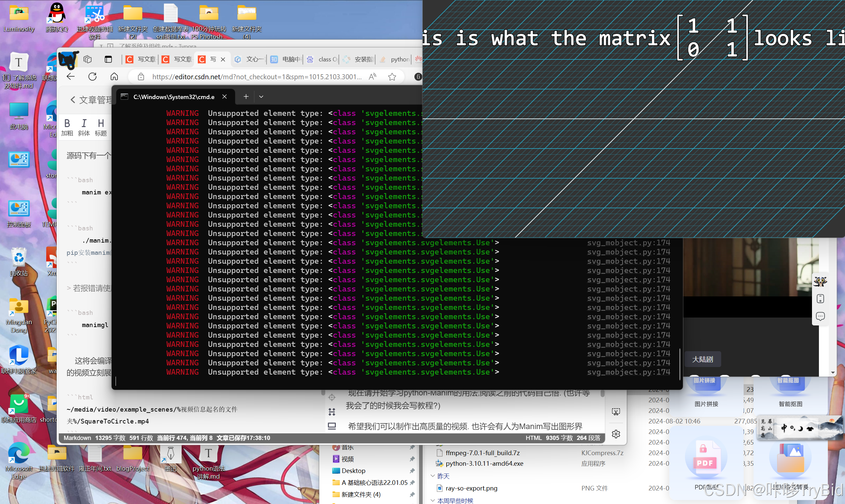This screenshot has width=845, height=504.
Task: Switch to the 电脑中 browser tab
Action: pyautogui.click(x=286, y=59)
